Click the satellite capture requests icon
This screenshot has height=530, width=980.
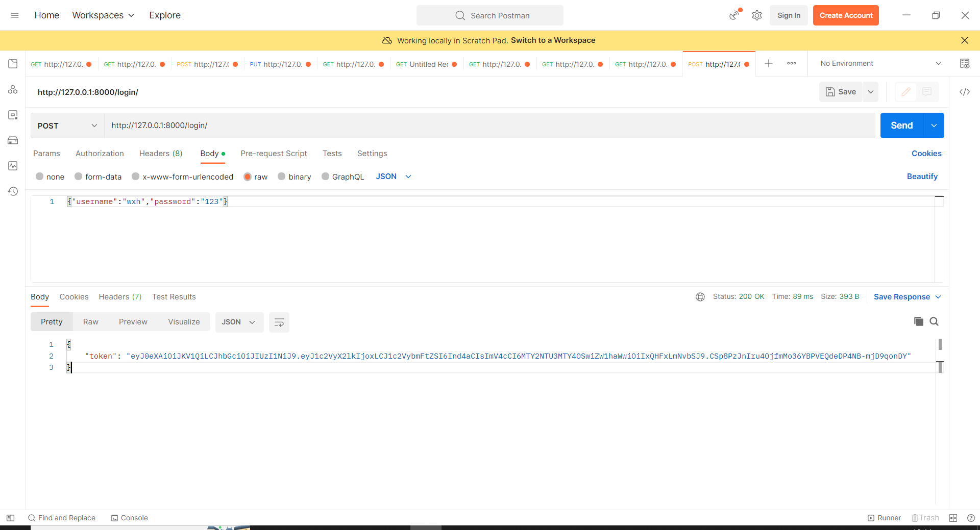pos(734,15)
